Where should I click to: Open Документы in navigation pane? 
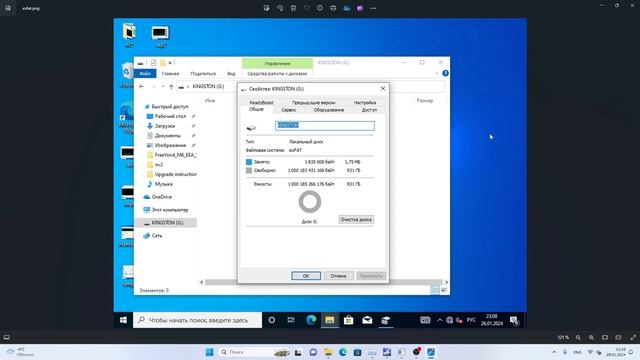point(168,136)
